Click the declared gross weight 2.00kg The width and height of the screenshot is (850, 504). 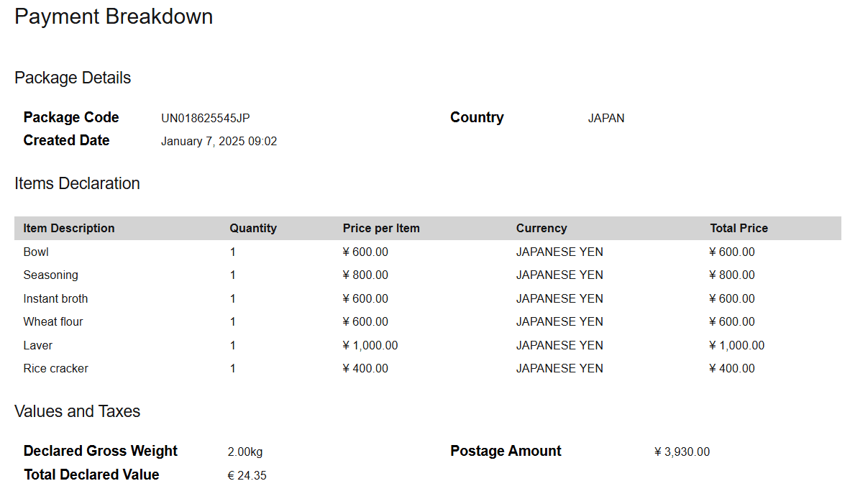(x=245, y=452)
